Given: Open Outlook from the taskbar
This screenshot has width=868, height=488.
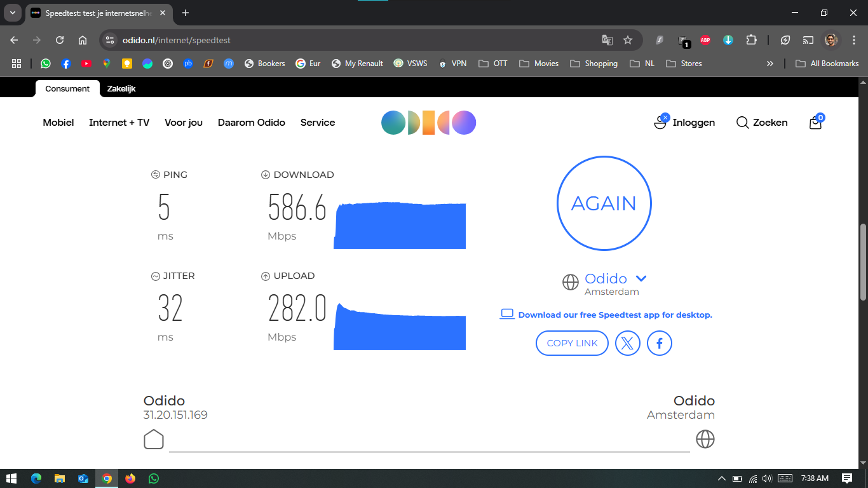Looking at the screenshot, I should click(x=83, y=478).
